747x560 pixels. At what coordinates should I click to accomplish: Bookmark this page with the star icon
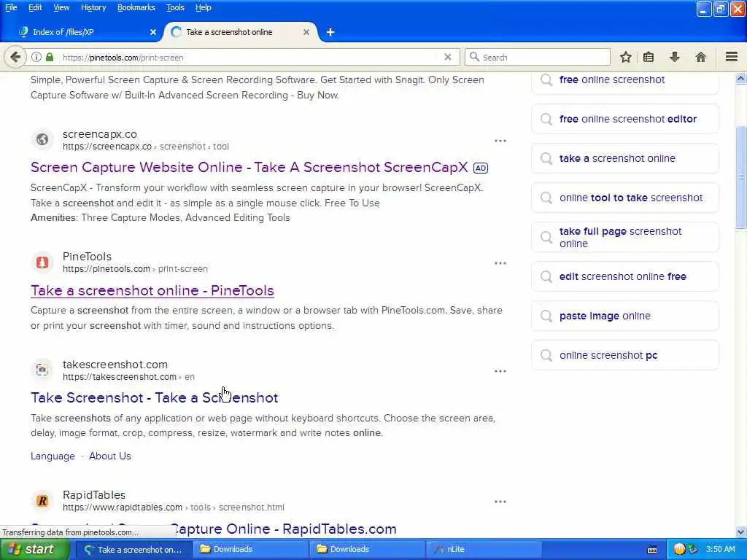click(x=625, y=57)
